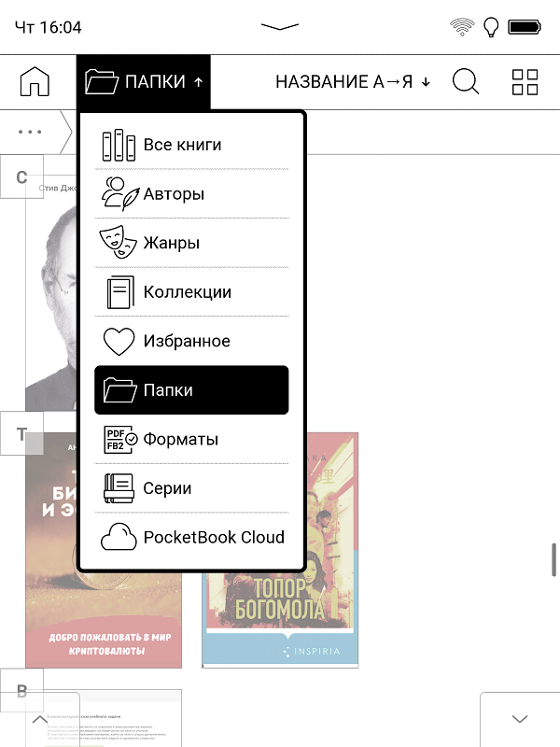Switch to grid view via squares icon
This screenshot has height=747, width=560.
(525, 82)
